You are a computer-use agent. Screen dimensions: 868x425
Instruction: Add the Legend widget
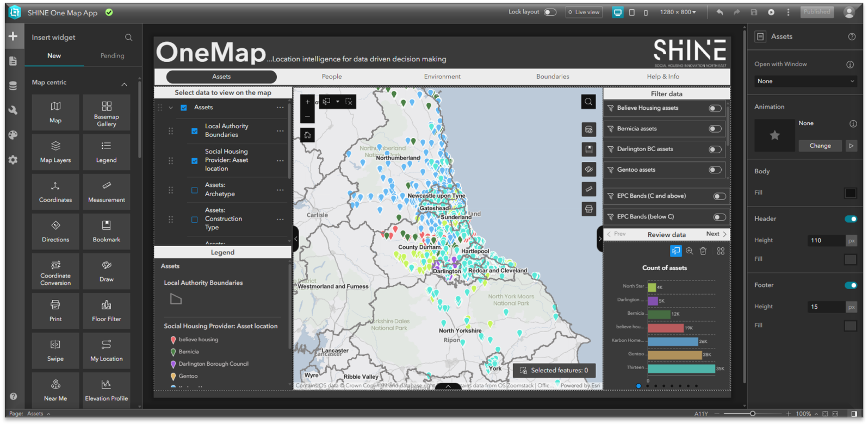click(x=107, y=152)
